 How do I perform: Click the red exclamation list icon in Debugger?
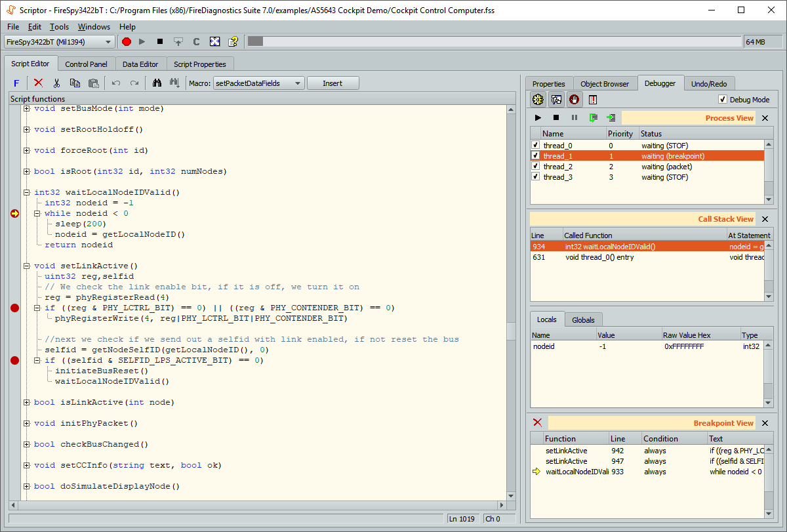point(593,100)
